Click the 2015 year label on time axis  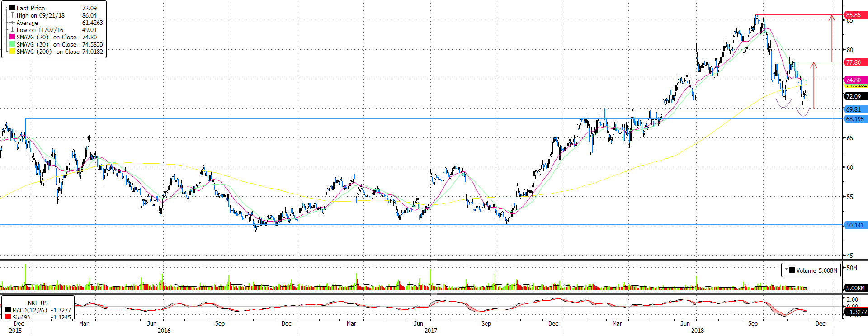tap(15, 331)
